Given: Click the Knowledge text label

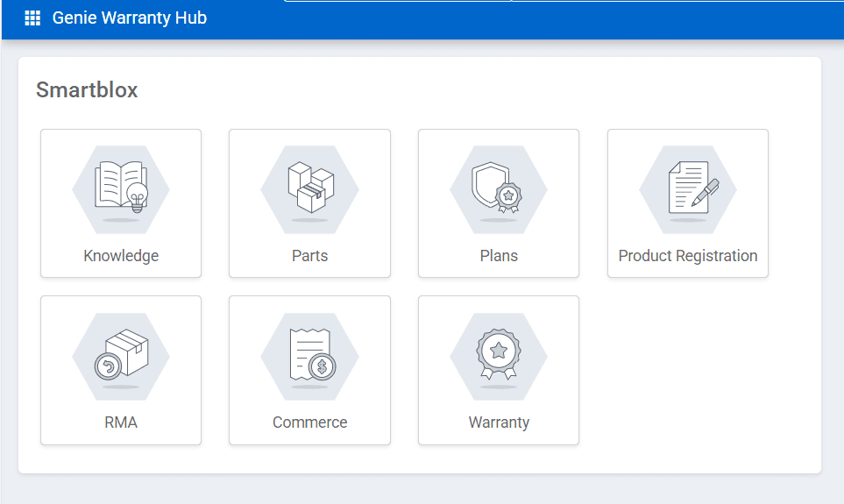Looking at the screenshot, I should (121, 256).
